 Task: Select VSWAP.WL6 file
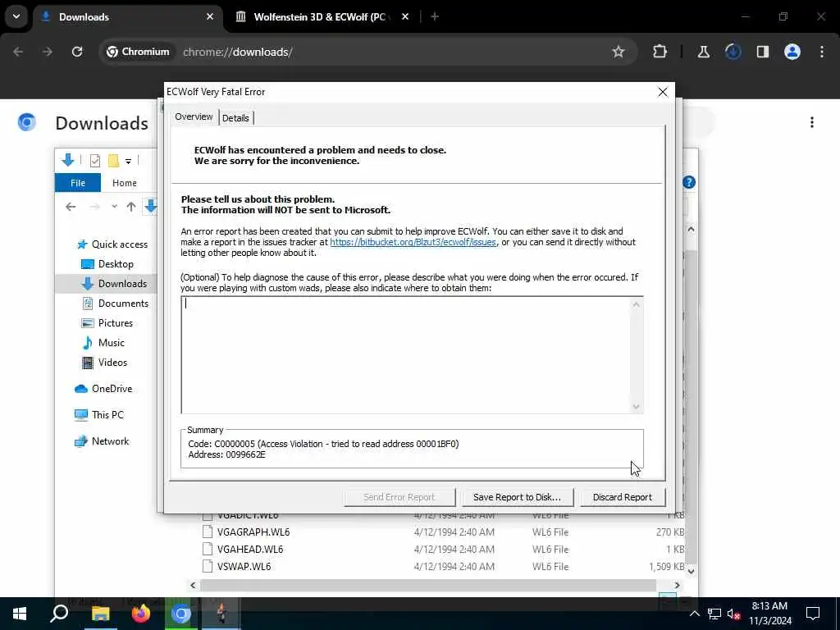(244, 567)
